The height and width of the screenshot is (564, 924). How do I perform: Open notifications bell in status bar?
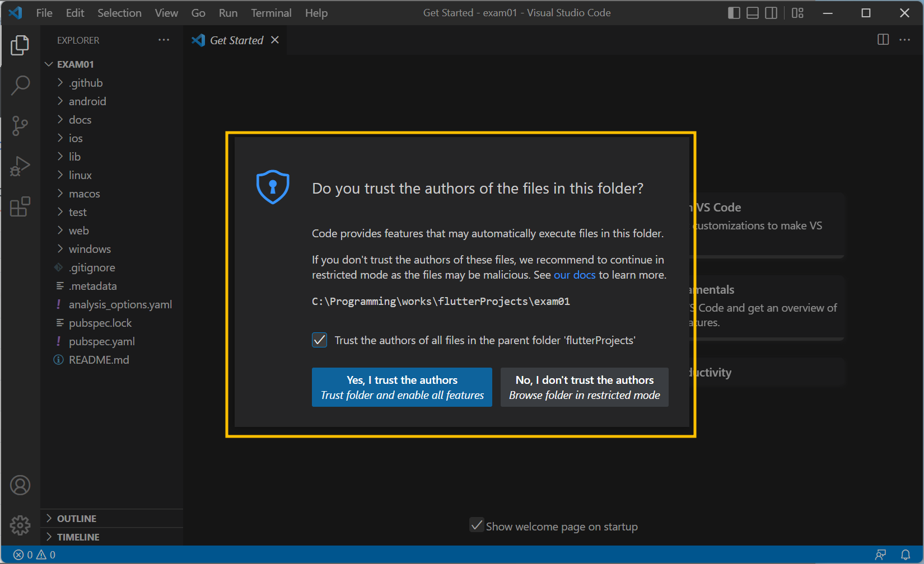[x=906, y=554]
